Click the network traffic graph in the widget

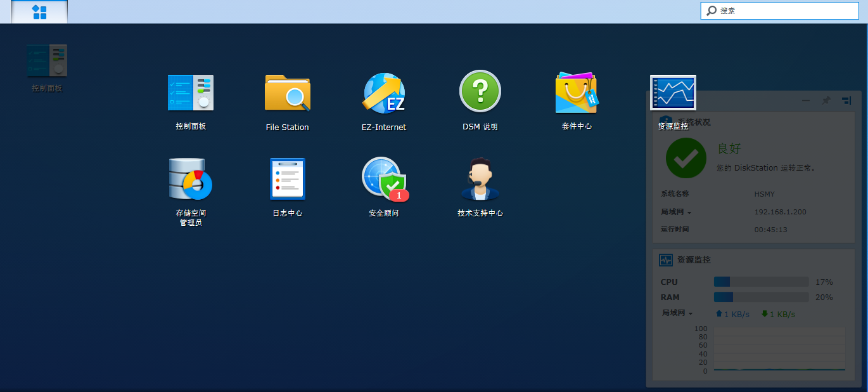[779, 349]
